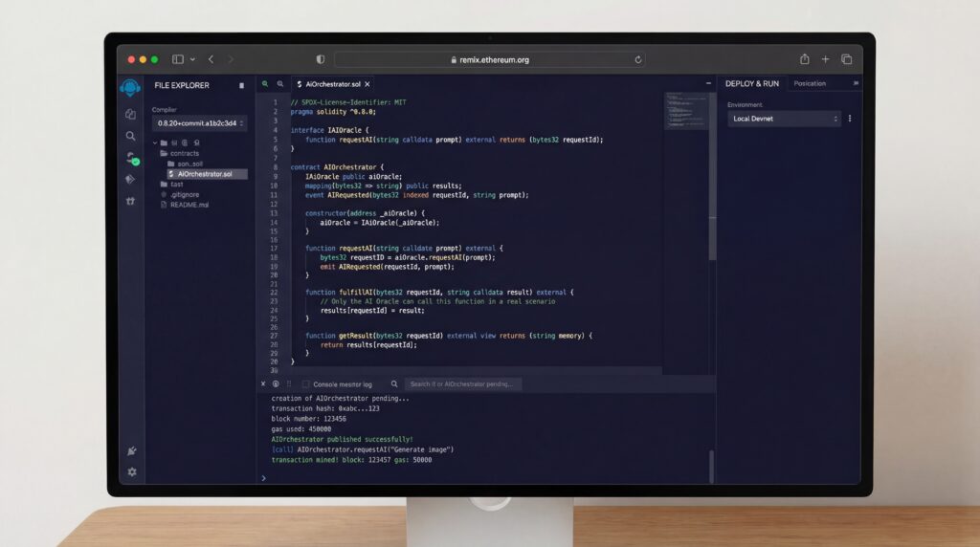Click the search magnifier in terminal toolbar
980x547 pixels.
(394, 384)
